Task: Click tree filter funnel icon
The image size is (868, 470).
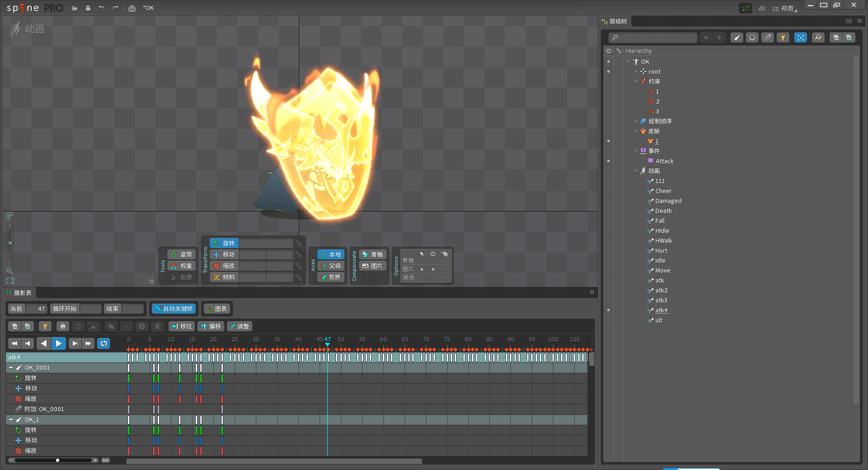Action: (x=783, y=38)
